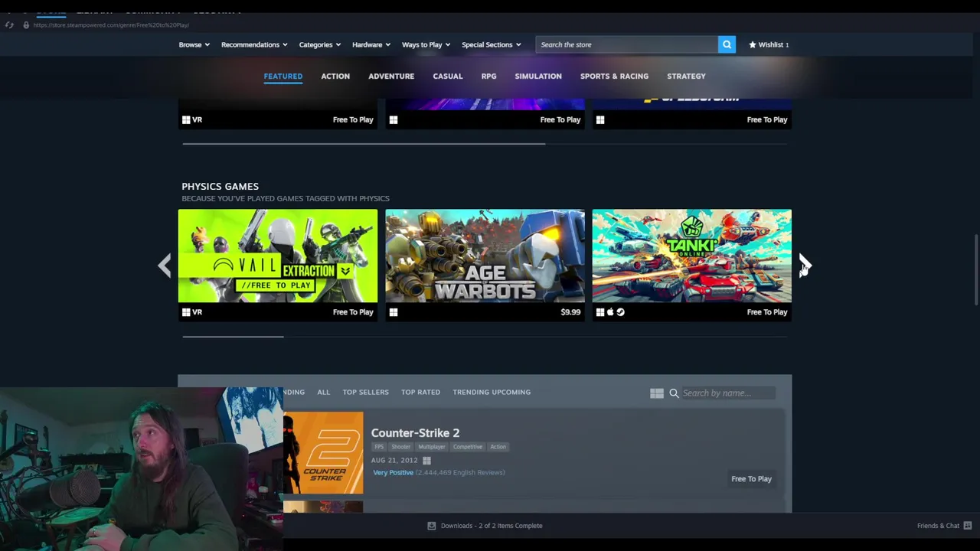Screen dimensions: 980x551
Task: Go to previous Physics Games carousel slide
Action: [x=165, y=265]
